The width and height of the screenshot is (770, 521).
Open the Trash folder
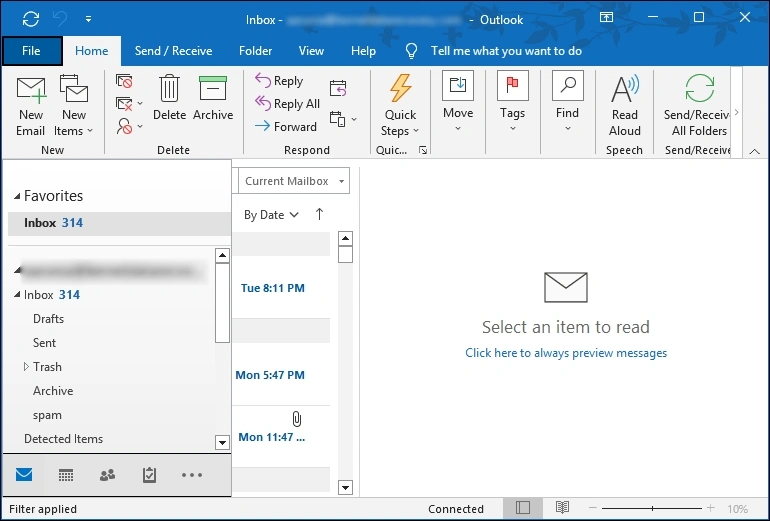click(47, 367)
